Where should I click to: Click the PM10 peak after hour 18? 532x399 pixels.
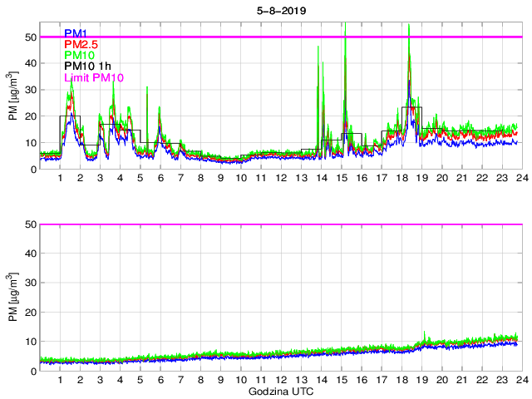pos(409,27)
